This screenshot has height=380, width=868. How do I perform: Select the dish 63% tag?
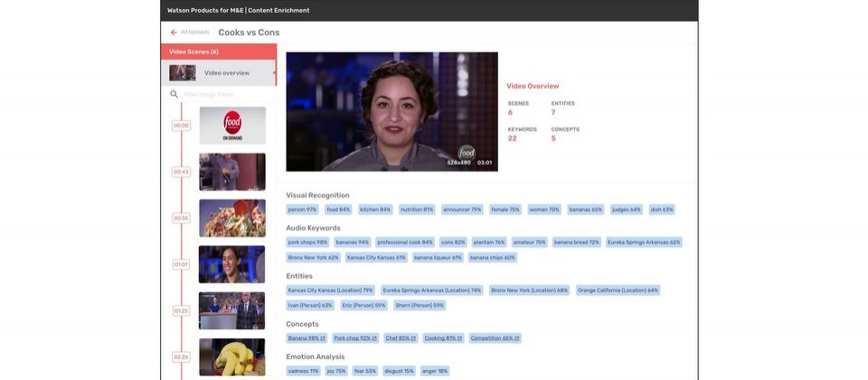coord(662,209)
